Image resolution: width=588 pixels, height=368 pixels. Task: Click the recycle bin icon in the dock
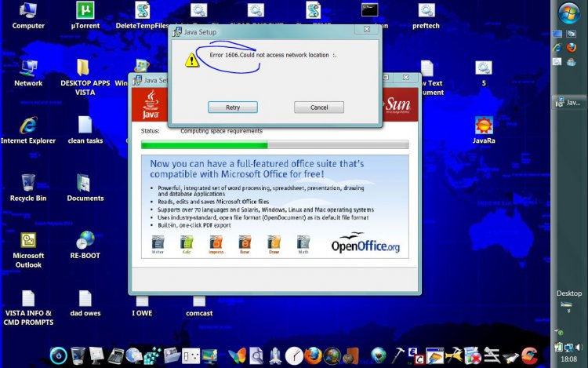tap(78, 355)
